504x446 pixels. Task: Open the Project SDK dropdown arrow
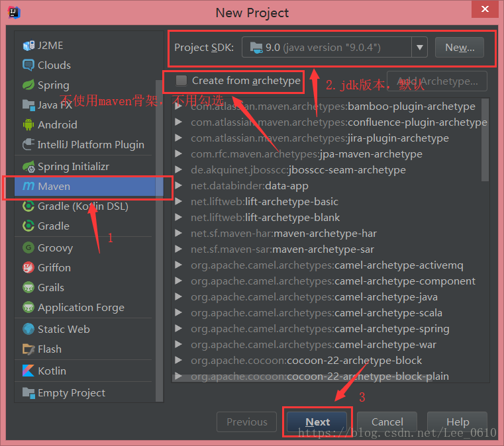pos(419,48)
